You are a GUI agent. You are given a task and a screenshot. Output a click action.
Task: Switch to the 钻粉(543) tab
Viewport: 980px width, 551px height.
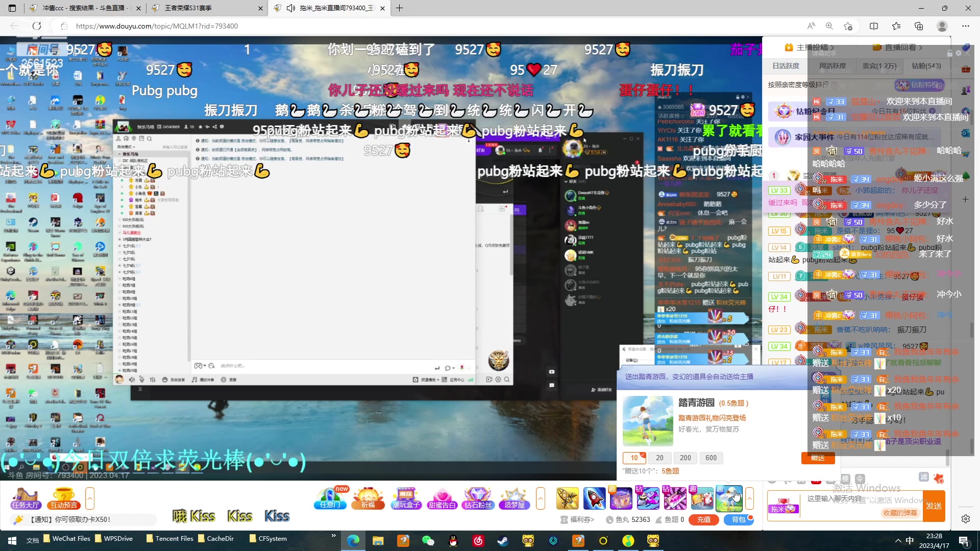[926, 66]
